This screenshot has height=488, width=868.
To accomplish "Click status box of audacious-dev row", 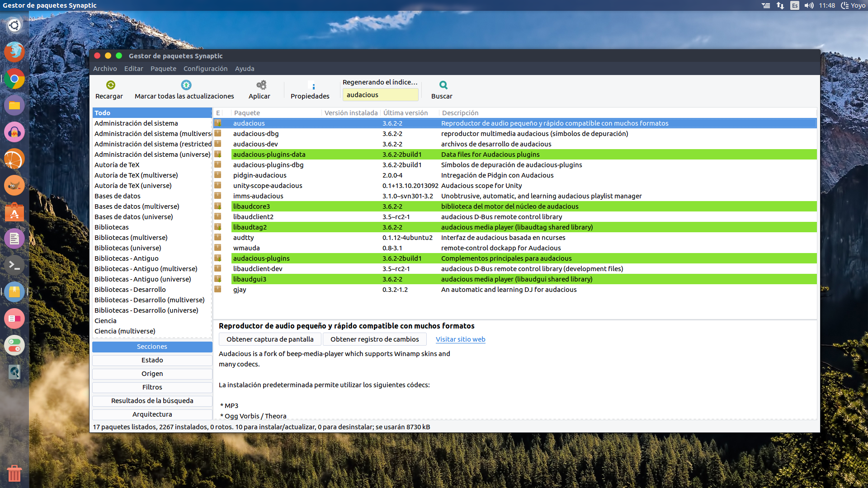I will pyautogui.click(x=218, y=144).
